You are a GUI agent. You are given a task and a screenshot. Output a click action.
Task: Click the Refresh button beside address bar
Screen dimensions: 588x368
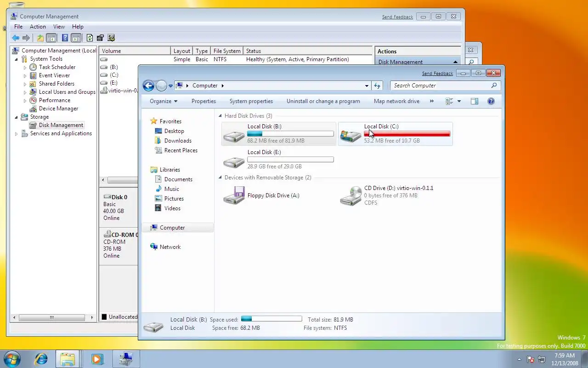click(x=377, y=86)
